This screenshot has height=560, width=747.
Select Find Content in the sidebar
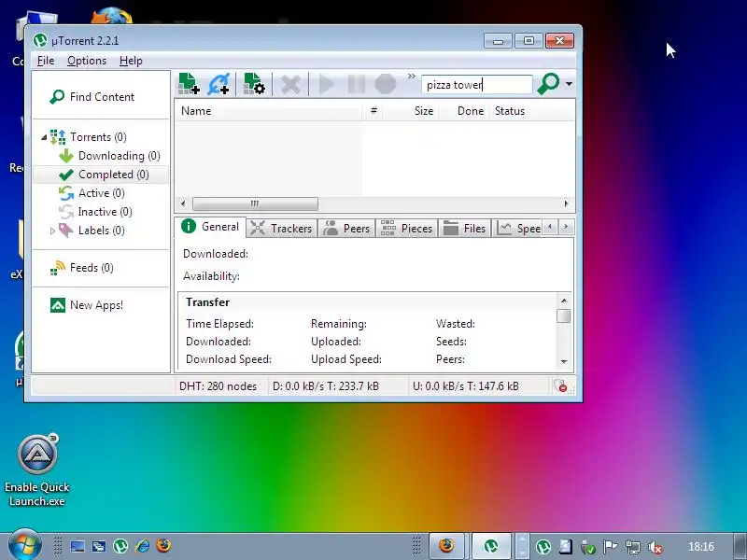tap(92, 97)
